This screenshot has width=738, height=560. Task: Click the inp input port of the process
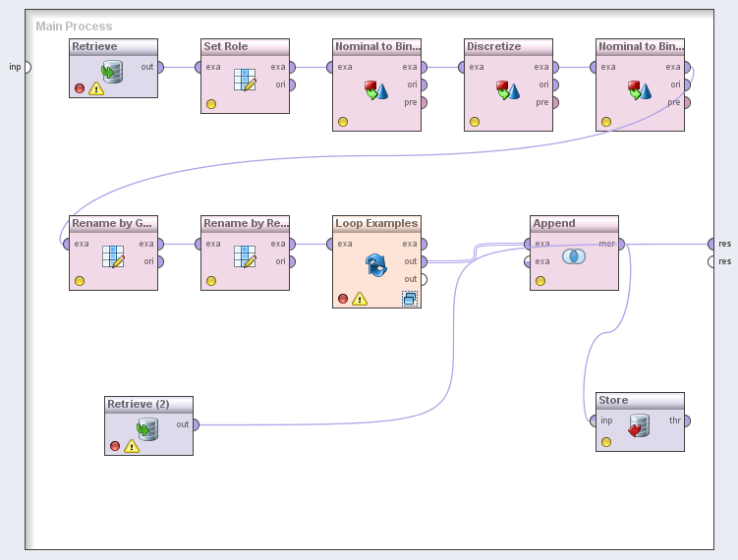[x=27, y=67]
